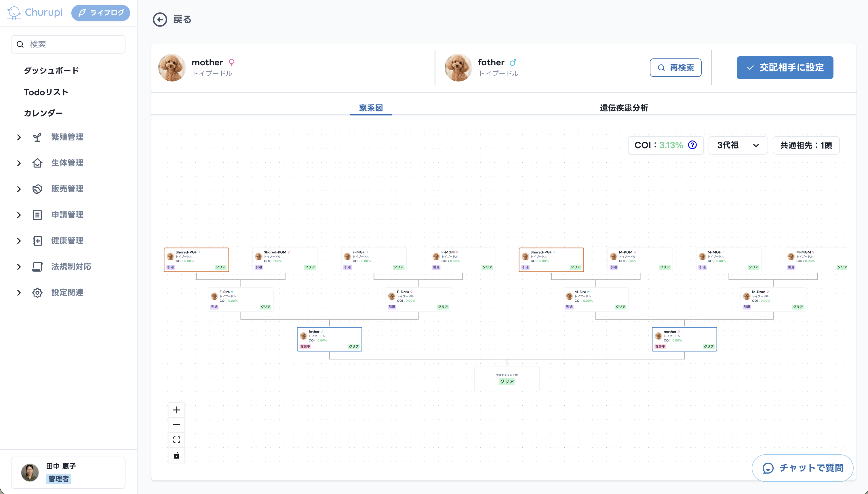Click the 申請管理 document icon
The height and width of the screenshot is (494, 868).
pyautogui.click(x=37, y=215)
